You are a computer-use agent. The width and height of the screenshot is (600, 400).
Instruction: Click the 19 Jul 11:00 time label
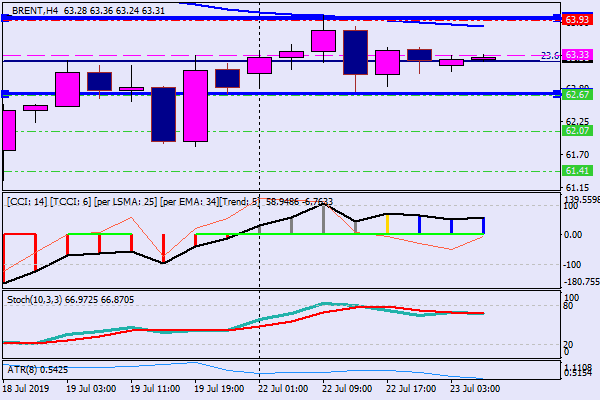(154, 388)
